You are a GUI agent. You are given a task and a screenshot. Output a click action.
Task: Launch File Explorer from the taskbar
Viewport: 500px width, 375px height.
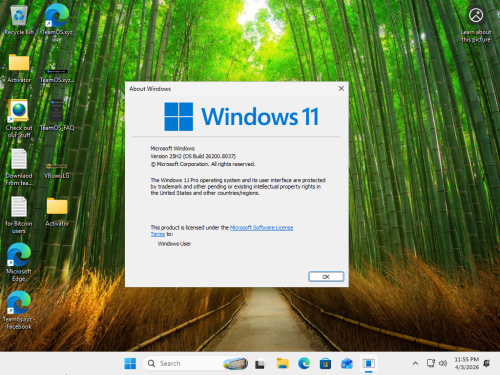(282, 363)
